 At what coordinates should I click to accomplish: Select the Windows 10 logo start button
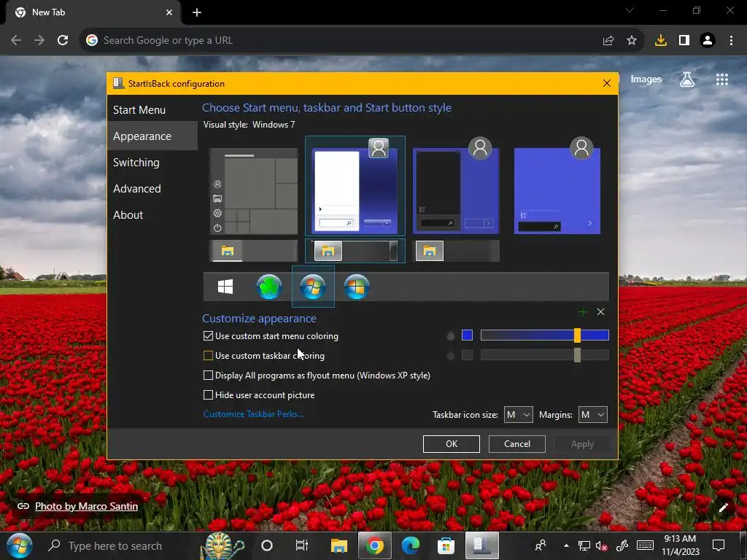point(225,287)
